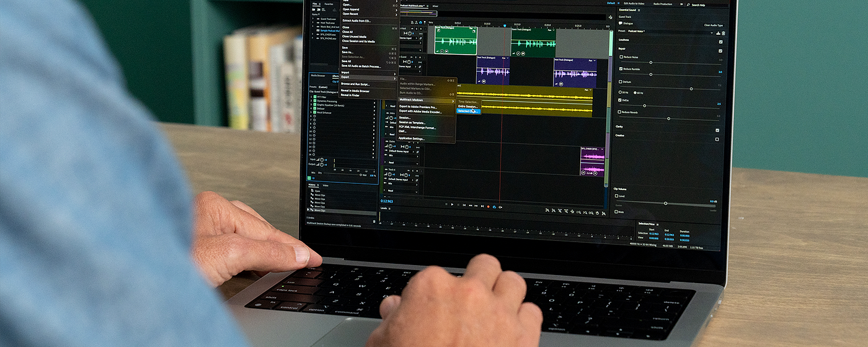Select the yellow music bed clip
The width and height of the screenshot is (868, 347).
pyautogui.click(x=524, y=102)
